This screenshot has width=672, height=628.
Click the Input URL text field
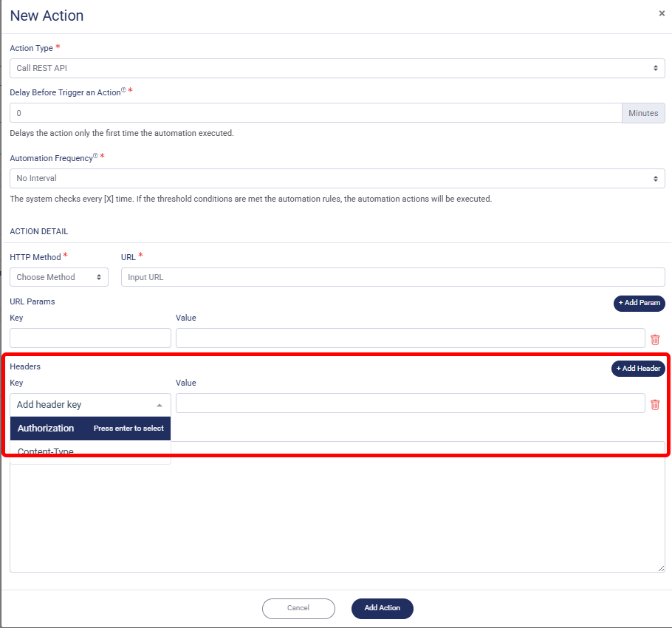[x=392, y=277]
